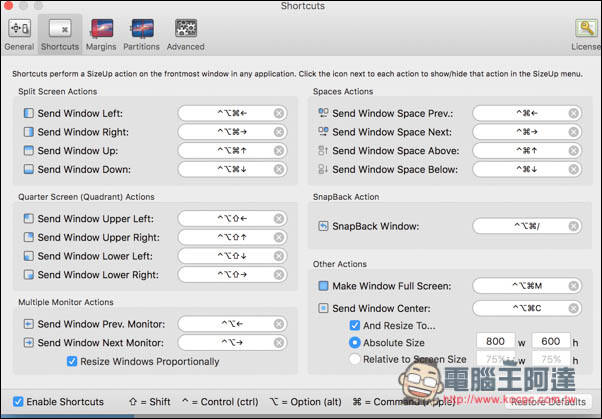Toggle the Send Window Space Above icon
The width and height of the screenshot is (602, 419).
323,150
